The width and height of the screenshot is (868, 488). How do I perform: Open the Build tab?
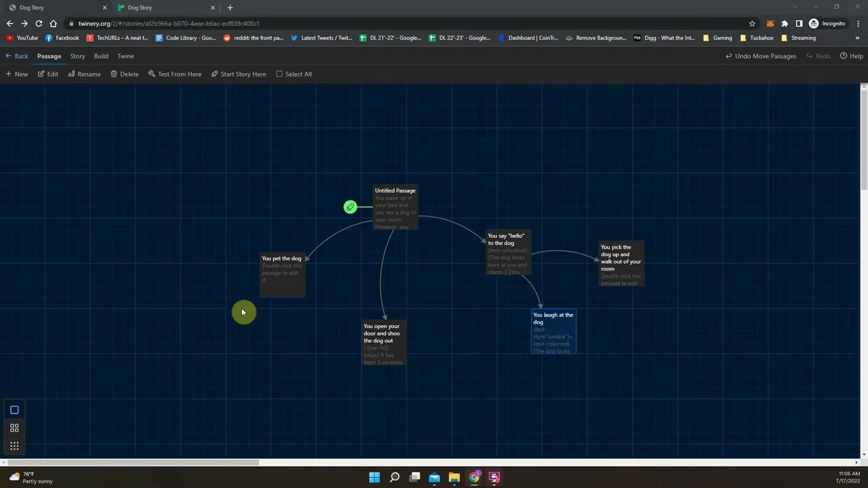(x=101, y=56)
